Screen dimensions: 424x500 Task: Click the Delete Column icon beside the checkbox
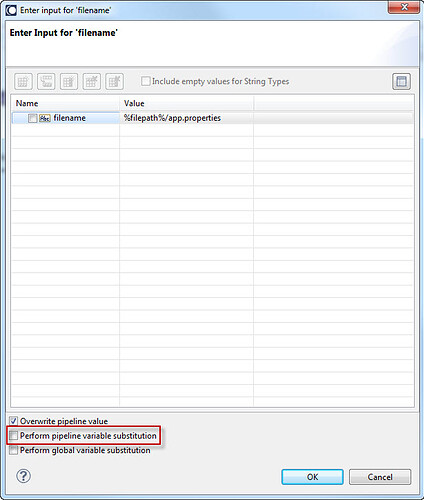(115, 81)
